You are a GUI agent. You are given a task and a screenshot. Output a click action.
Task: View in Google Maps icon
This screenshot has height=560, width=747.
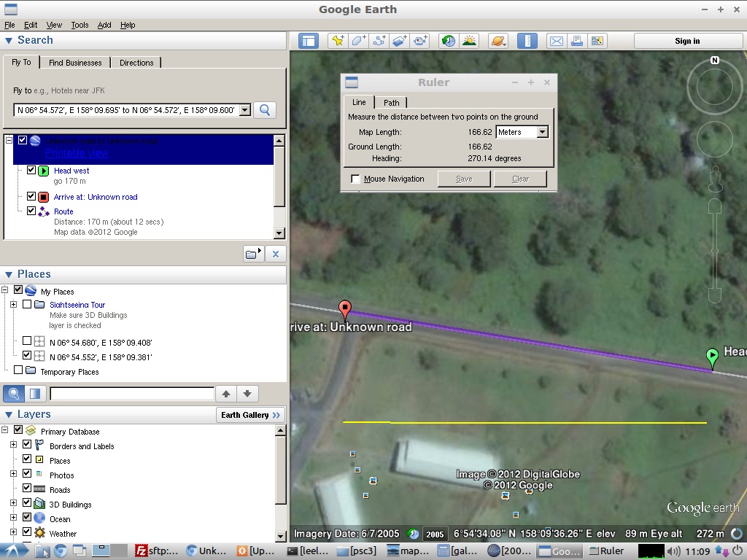pyautogui.click(x=597, y=41)
